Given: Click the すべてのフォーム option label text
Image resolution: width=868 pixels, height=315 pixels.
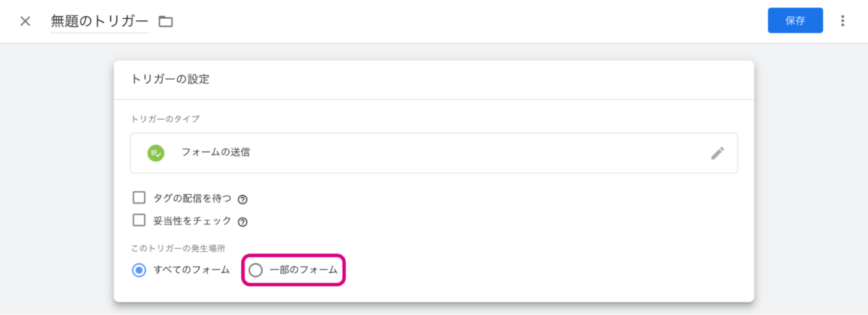Looking at the screenshot, I should click(x=192, y=270).
